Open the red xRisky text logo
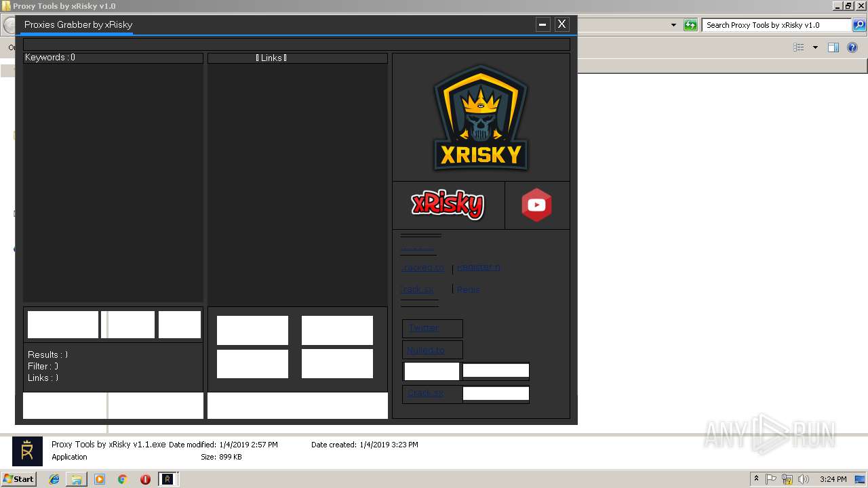The height and width of the screenshot is (488, 868). point(448,205)
